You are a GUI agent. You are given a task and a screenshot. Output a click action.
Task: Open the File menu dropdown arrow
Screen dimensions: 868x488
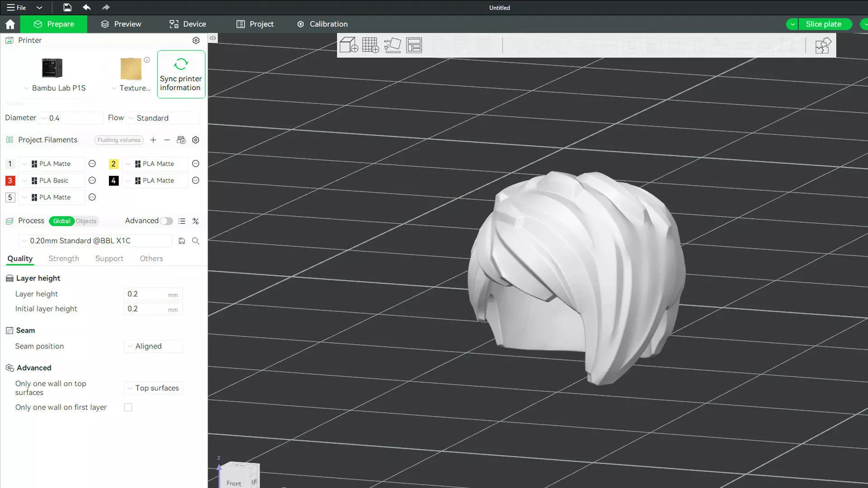click(x=39, y=7)
